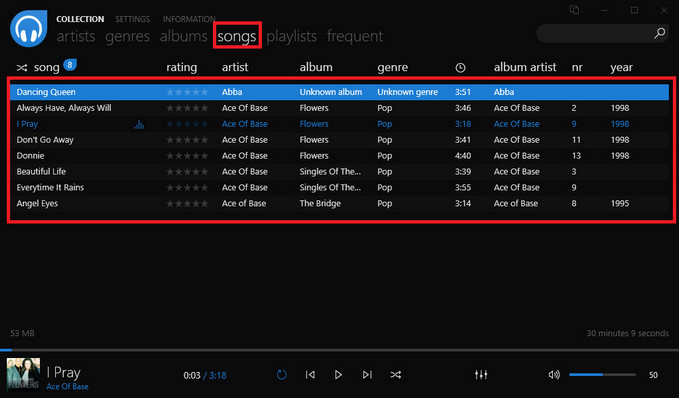Sort by the genre column header
679x398 pixels.
(x=392, y=68)
